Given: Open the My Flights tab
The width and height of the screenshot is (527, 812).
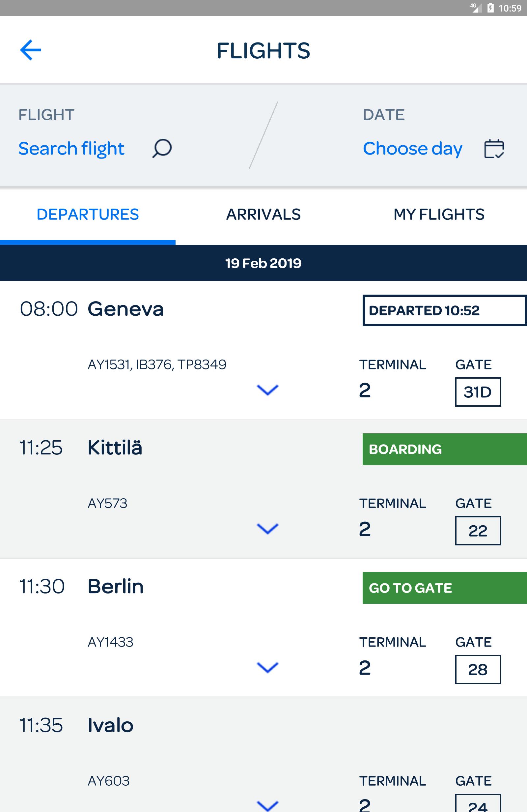Looking at the screenshot, I should (439, 215).
